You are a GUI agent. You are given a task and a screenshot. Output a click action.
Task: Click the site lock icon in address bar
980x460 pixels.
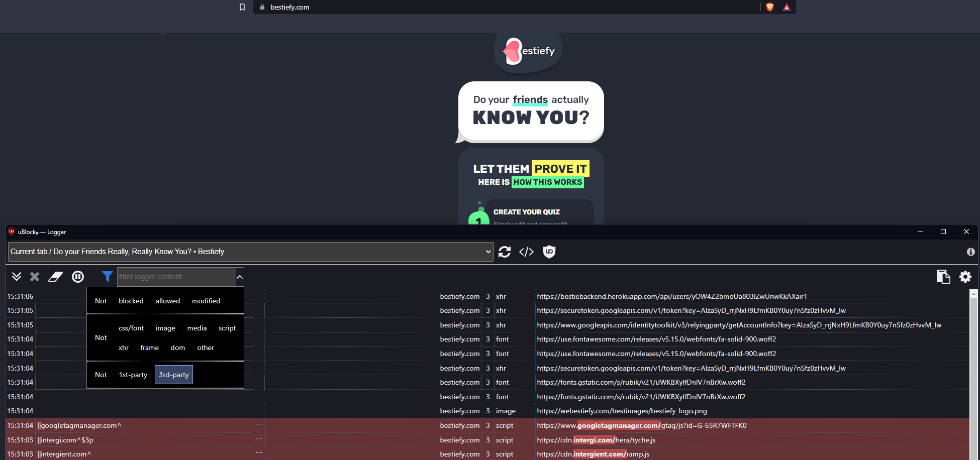tap(262, 7)
